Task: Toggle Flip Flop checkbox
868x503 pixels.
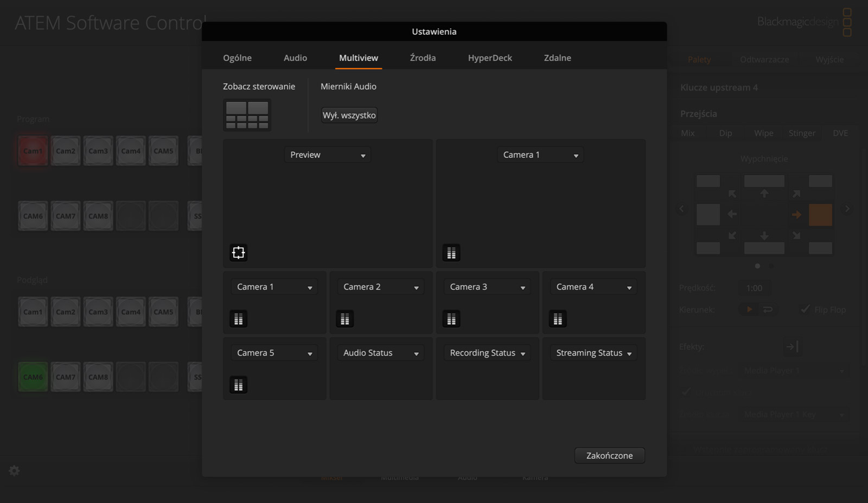Action: pos(806,309)
